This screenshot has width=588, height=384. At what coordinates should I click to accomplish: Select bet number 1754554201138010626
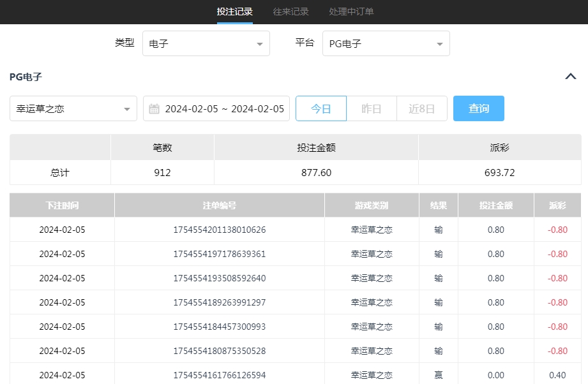click(220, 230)
